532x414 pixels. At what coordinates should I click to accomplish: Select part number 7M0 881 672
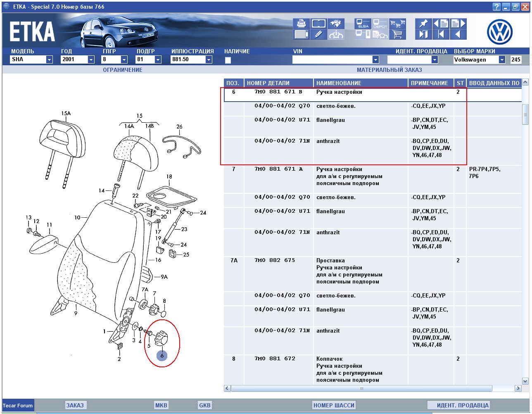(x=275, y=359)
